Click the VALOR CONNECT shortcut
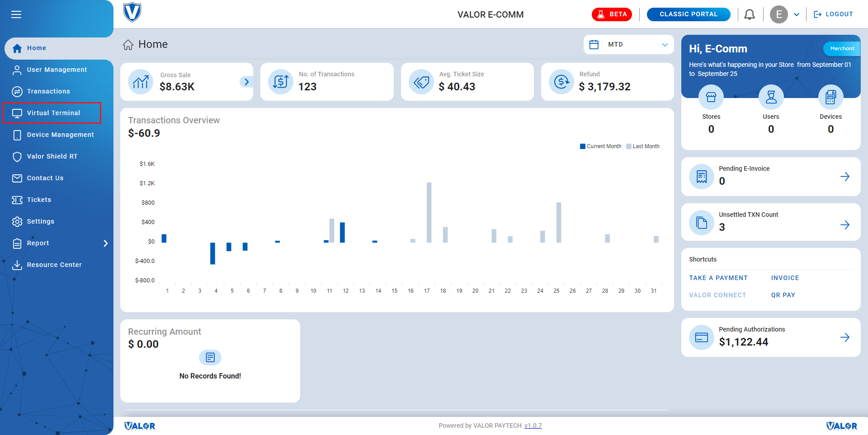868x435 pixels. 717,295
